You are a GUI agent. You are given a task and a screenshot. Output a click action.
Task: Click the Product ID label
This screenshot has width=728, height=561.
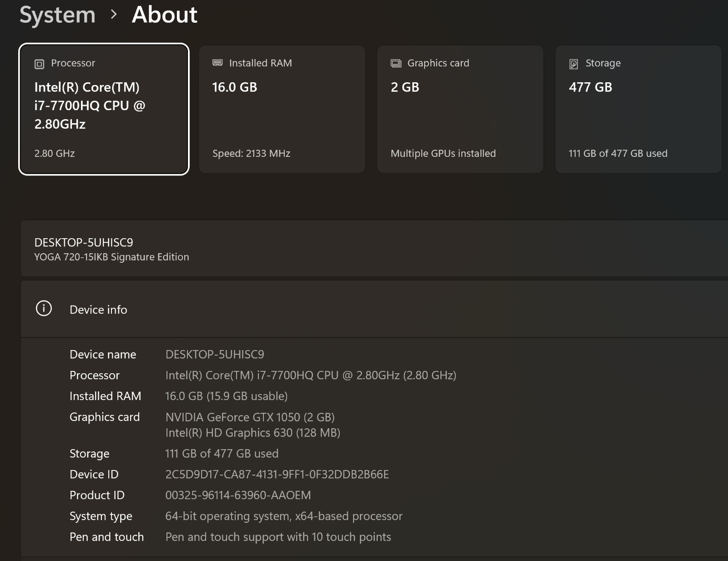coord(97,495)
